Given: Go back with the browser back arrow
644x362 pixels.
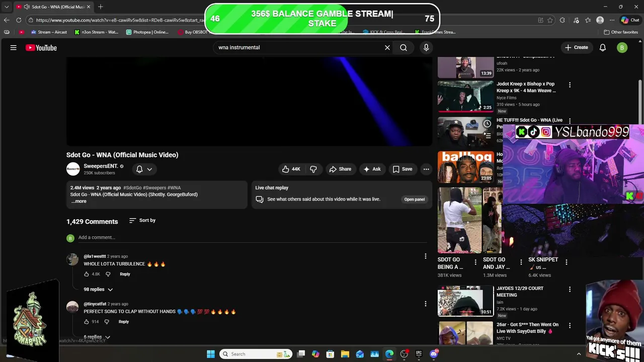Looking at the screenshot, I should (x=7, y=20).
